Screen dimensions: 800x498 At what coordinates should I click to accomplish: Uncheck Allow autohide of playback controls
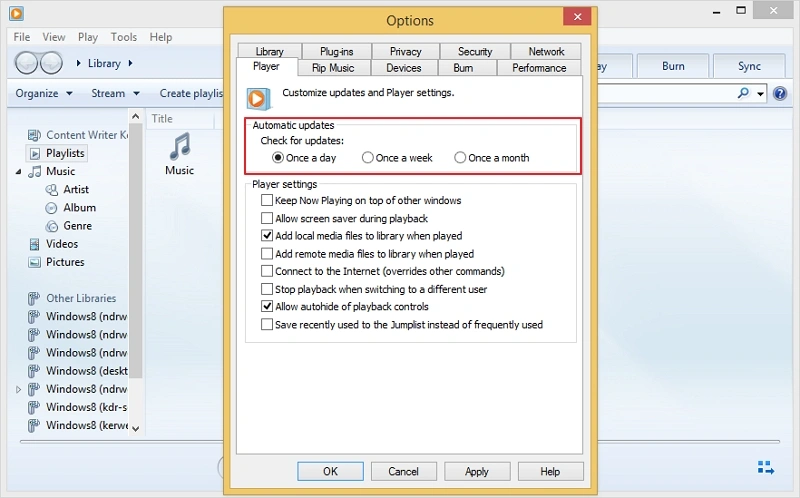266,307
